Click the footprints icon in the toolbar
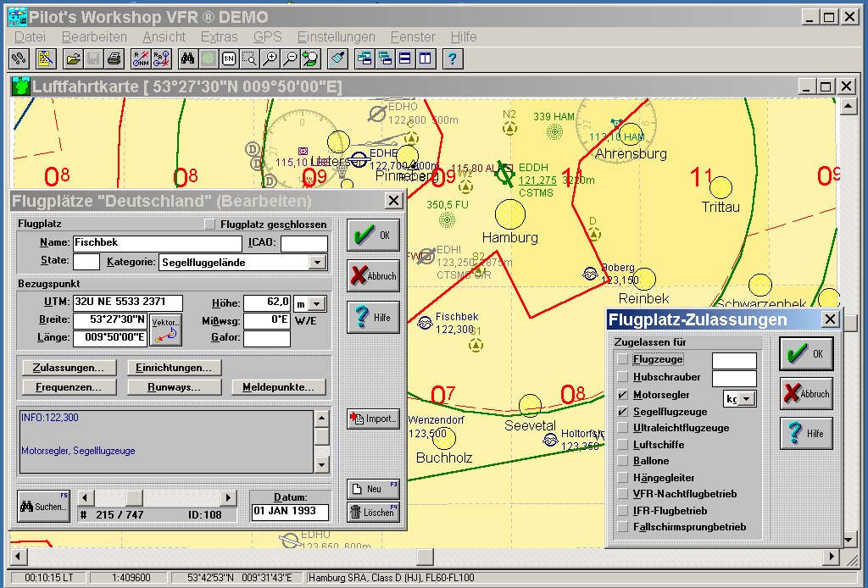The image size is (868, 588). pyautogui.click(x=19, y=58)
